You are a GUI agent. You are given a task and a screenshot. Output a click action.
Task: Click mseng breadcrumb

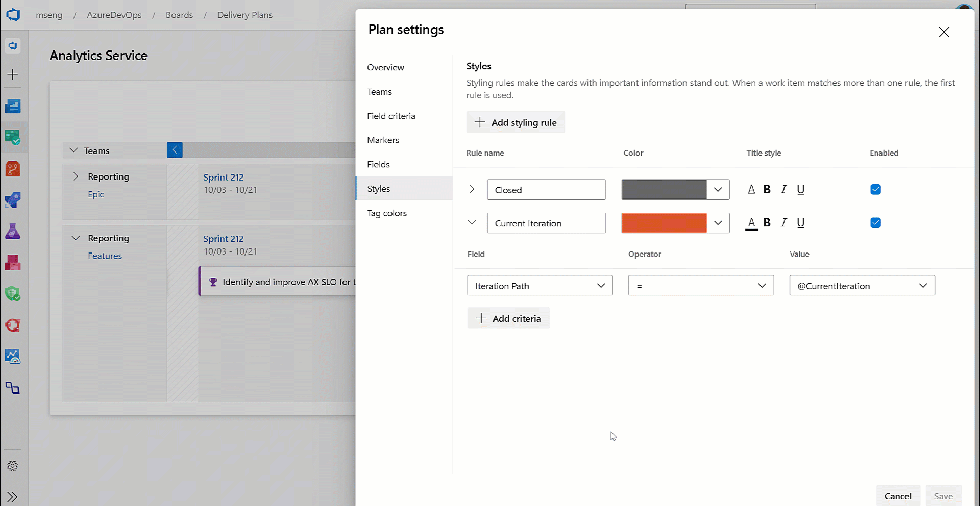49,15
